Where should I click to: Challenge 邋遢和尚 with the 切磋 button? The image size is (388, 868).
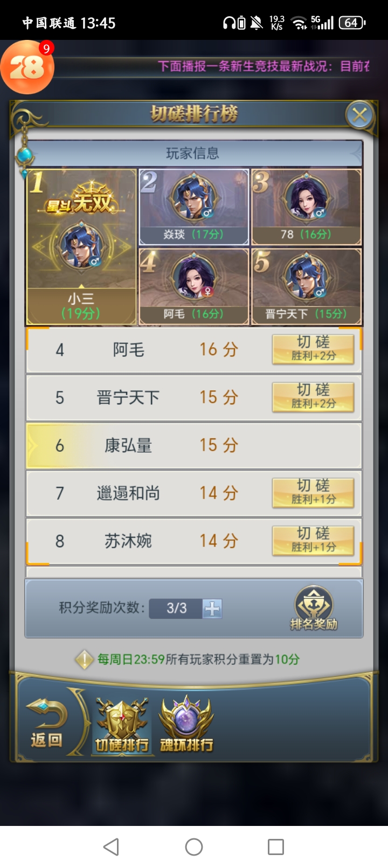pos(313,493)
